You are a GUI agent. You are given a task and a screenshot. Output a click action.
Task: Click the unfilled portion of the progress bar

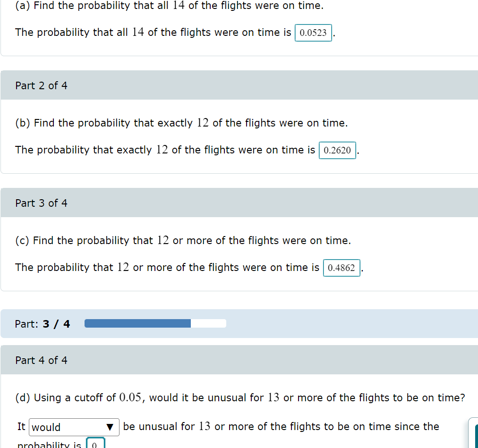click(208, 323)
